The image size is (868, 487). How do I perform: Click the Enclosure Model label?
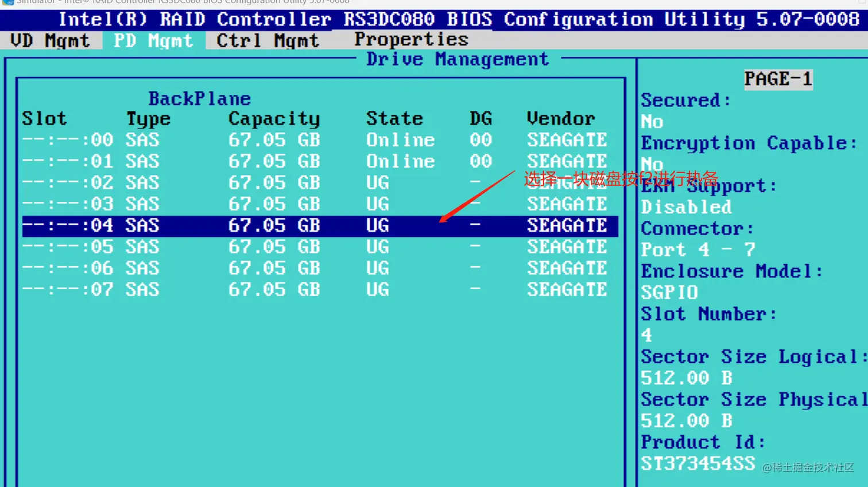[732, 271]
